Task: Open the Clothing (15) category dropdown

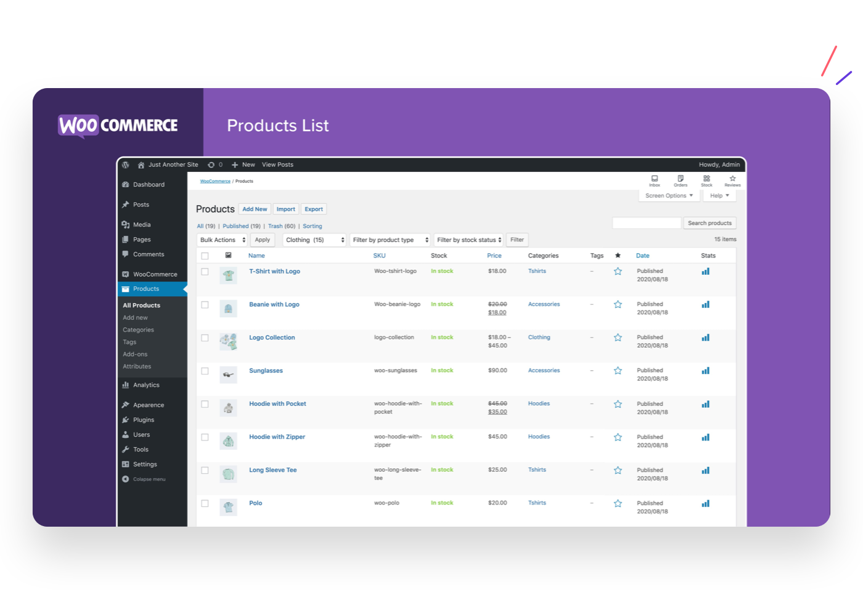Action: click(315, 240)
